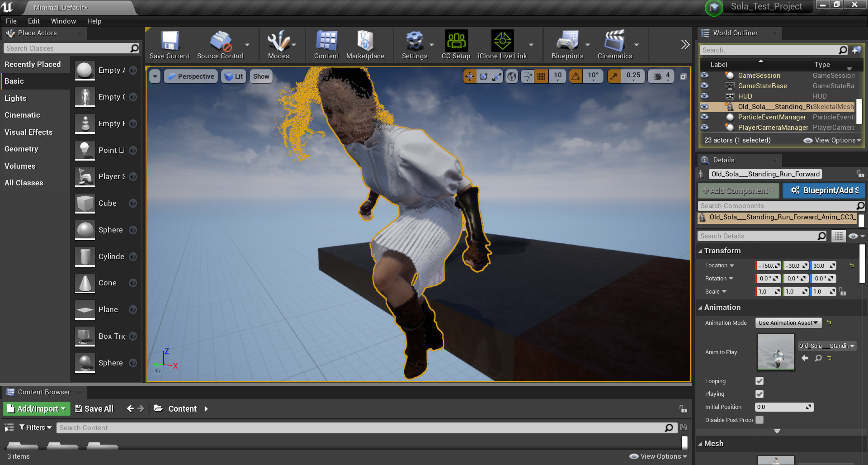This screenshot has height=465, width=868.
Task: Select the Lights category
Action: [15, 98]
